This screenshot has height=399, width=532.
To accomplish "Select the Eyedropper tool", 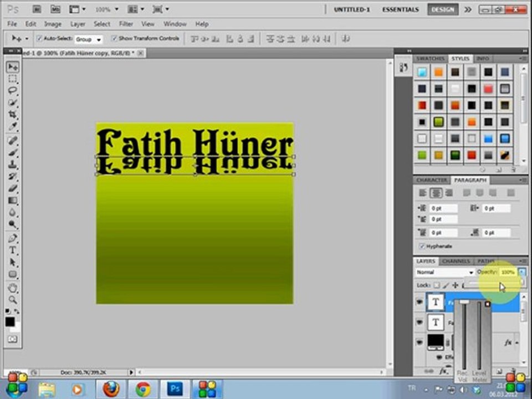I will (x=13, y=126).
